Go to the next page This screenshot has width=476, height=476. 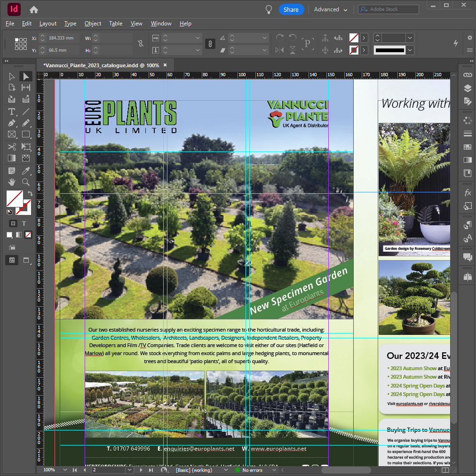pyautogui.click(x=141, y=470)
